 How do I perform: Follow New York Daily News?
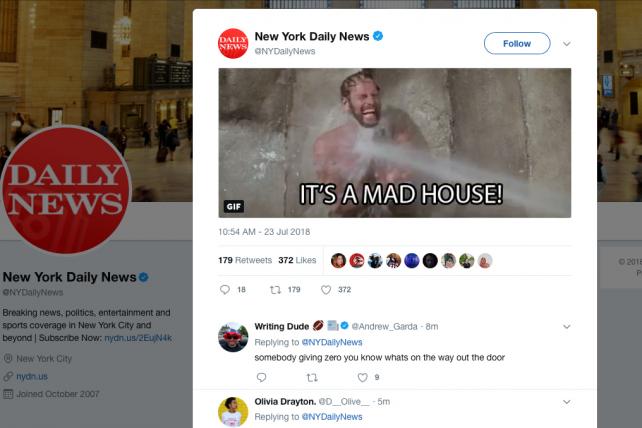click(x=517, y=43)
